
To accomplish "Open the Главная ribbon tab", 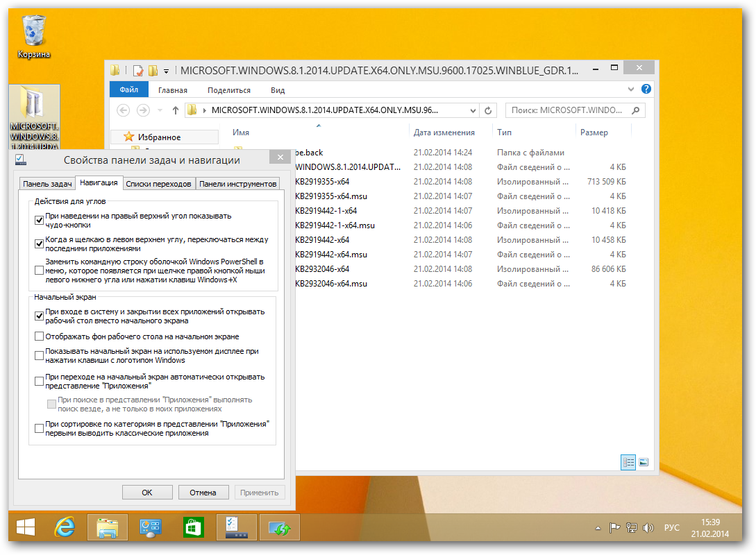I will click(173, 90).
